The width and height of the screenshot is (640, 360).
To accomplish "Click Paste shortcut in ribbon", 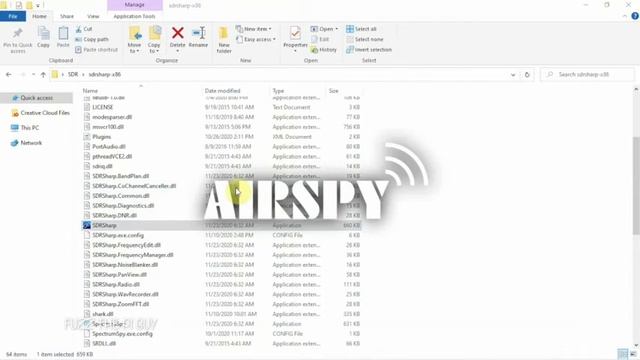I will point(96,49).
